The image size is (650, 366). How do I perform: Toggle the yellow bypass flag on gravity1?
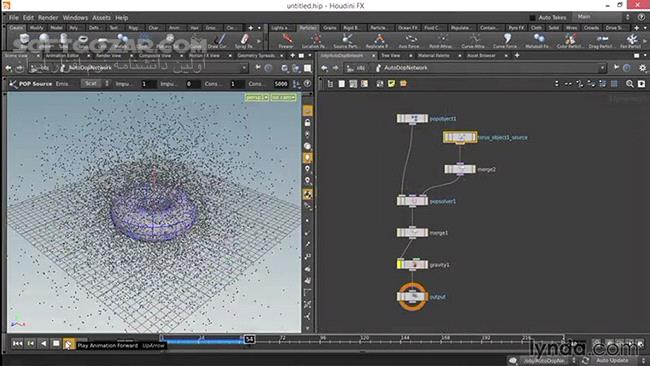tap(400, 264)
